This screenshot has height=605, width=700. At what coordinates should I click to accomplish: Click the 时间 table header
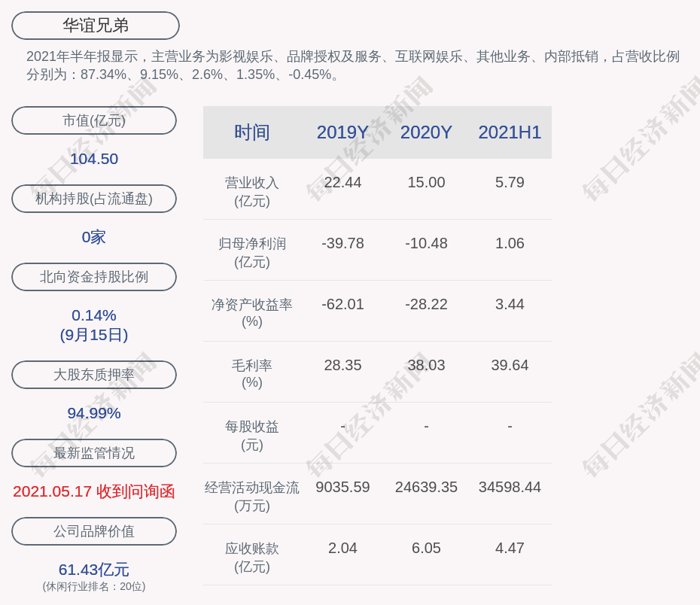[x=252, y=132]
